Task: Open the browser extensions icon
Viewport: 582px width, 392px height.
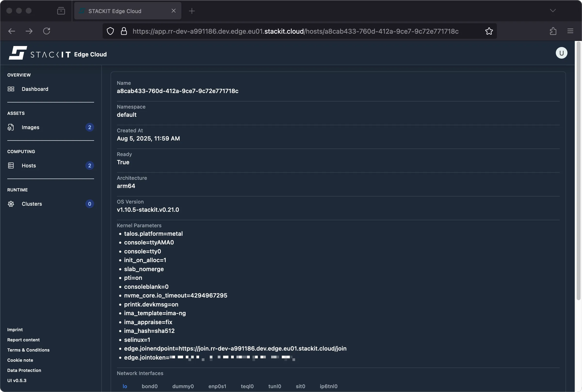Action: 552,31
